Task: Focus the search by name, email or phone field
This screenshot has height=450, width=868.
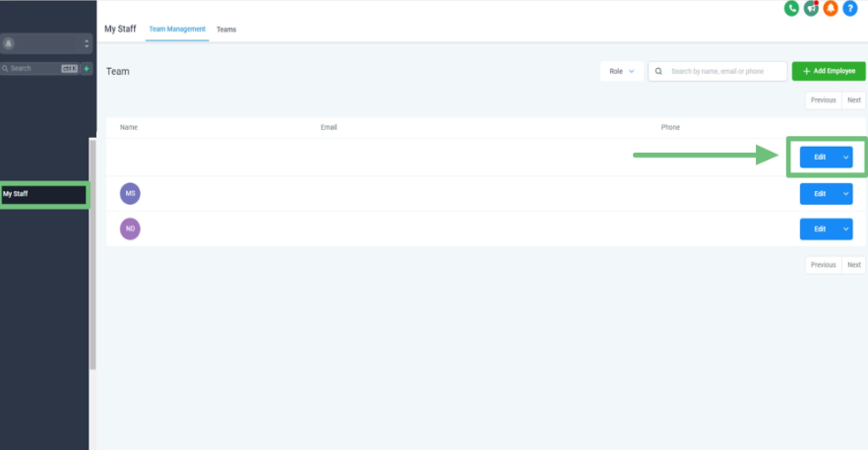Action: coord(717,72)
